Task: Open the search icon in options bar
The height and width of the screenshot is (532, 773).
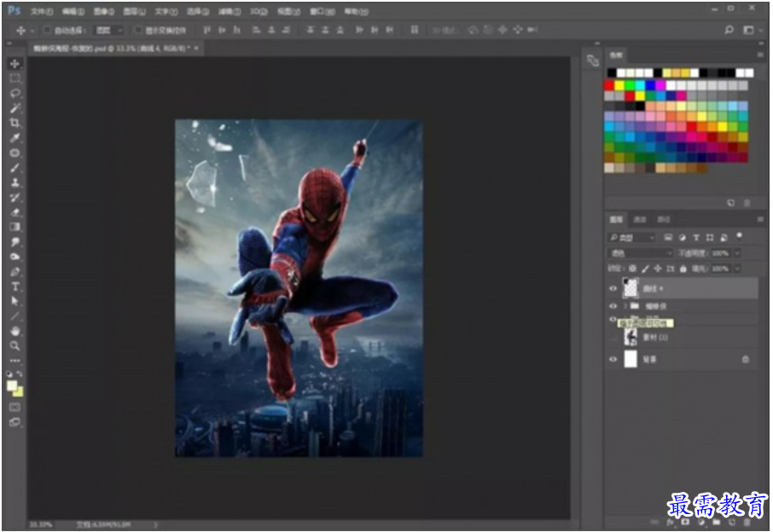Action: pos(729,30)
